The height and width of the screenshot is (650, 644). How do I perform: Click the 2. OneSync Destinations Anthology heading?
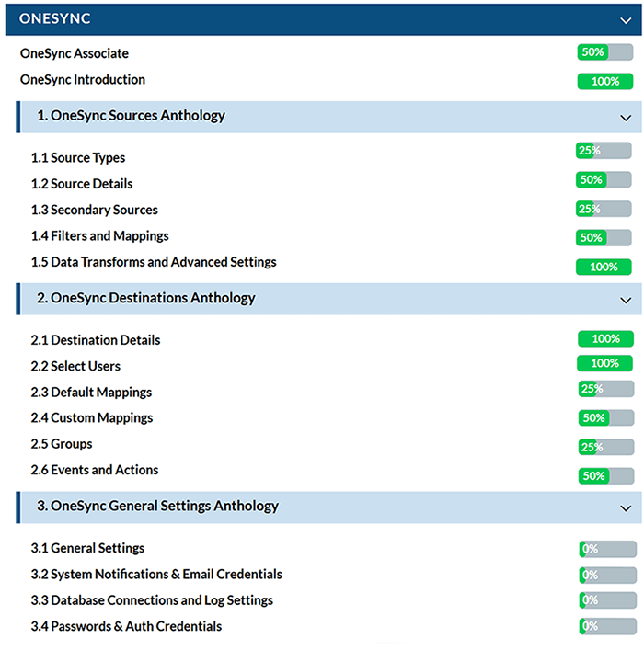146,298
